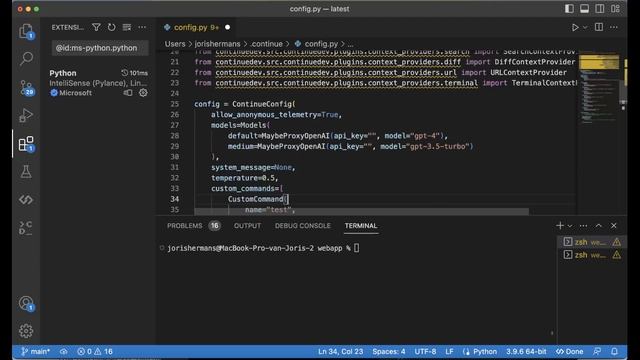This screenshot has width=640, height=360.
Task: Open the Search view in activity bar
Action: tap(26, 58)
